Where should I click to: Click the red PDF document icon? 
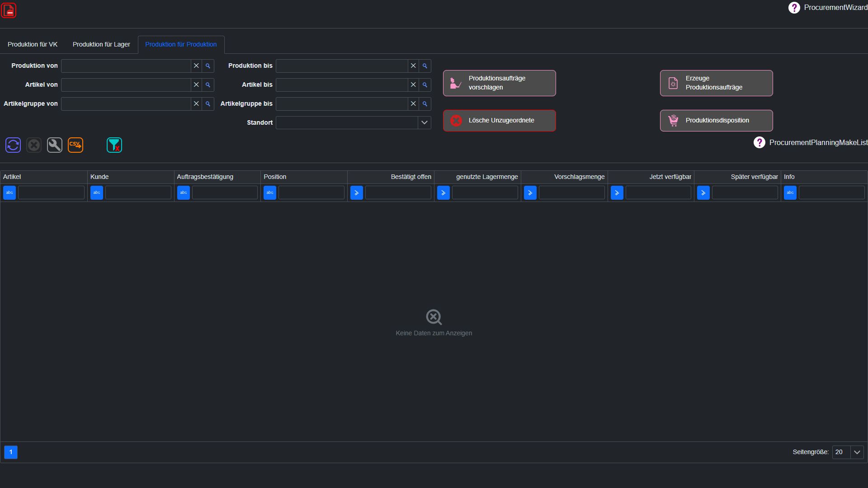9,10
